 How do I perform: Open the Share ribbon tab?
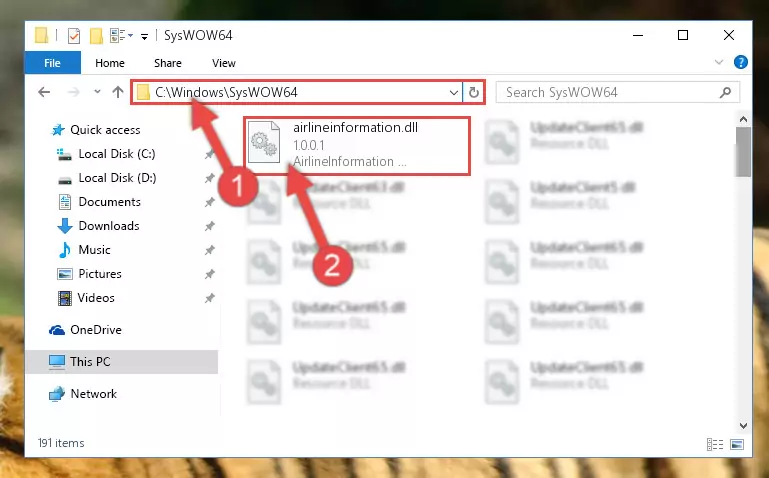tap(168, 63)
